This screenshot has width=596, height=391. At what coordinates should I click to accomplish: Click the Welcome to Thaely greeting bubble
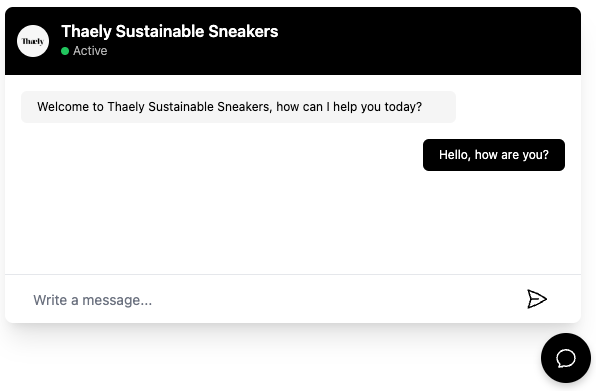(x=238, y=107)
